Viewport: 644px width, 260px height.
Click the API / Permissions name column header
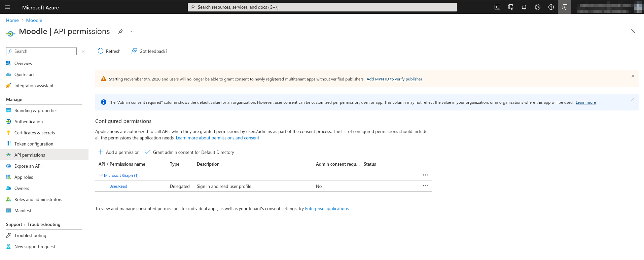pyautogui.click(x=122, y=164)
